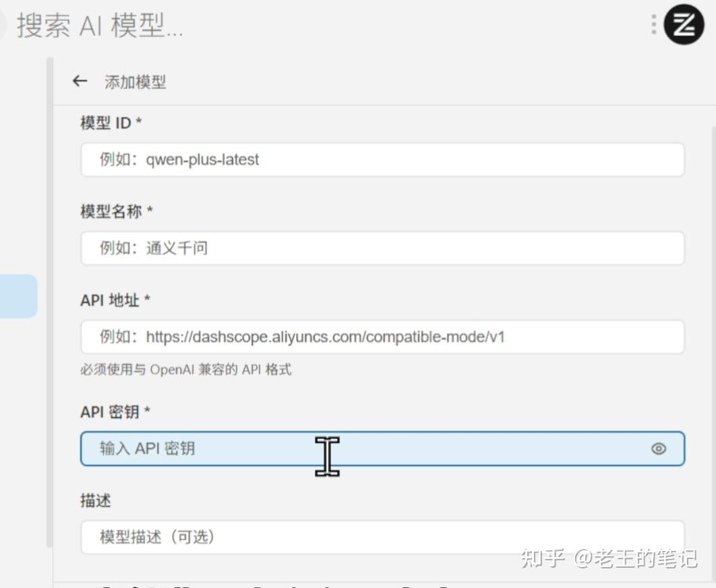Viewport: 716px width, 588px height.
Task: Go back using the arrow beside 添加模型
Action: click(x=80, y=82)
